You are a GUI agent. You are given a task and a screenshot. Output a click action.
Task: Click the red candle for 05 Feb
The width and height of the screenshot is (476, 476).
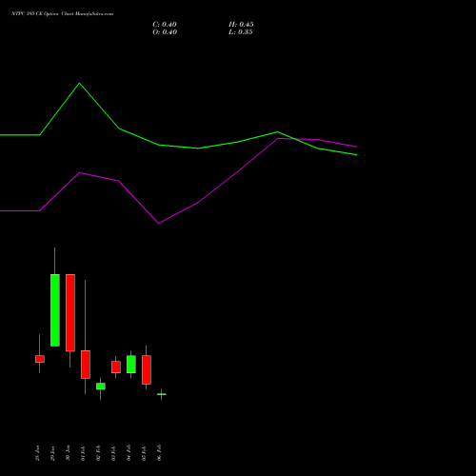pos(147,370)
